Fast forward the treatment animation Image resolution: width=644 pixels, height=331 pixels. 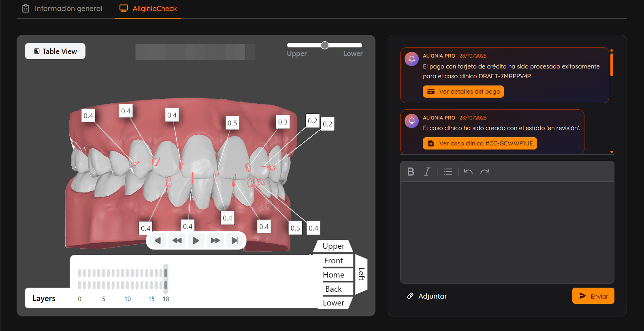pyautogui.click(x=215, y=241)
